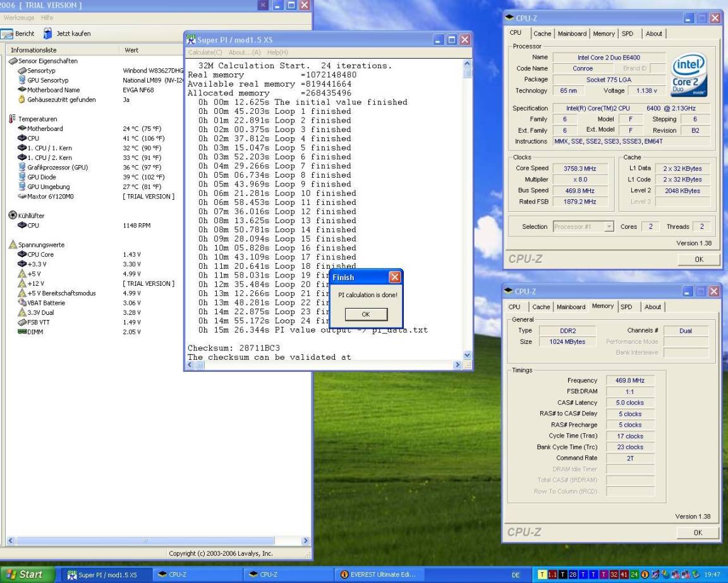The width and height of the screenshot is (728, 583).
Task: Click OK in upper CPU-Z window
Action: click(x=699, y=259)
